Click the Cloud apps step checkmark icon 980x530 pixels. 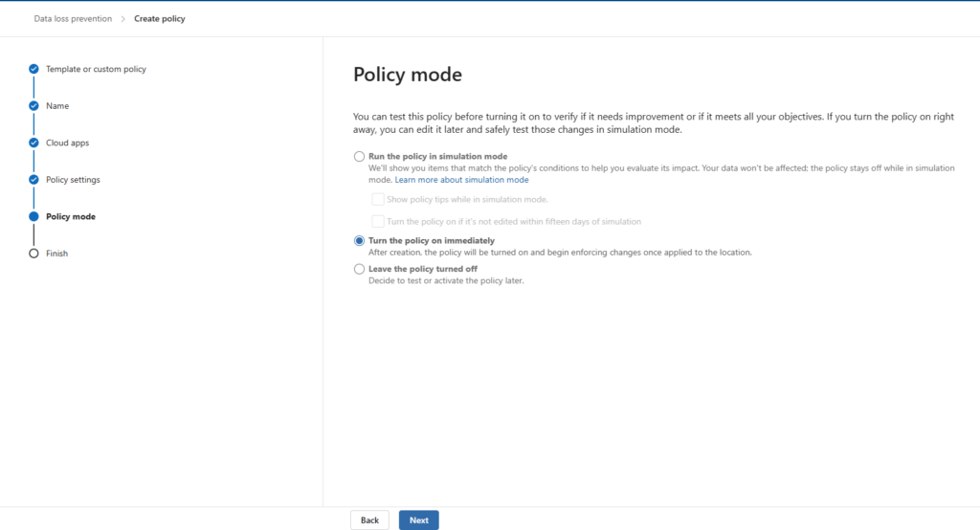pos(33,143)
